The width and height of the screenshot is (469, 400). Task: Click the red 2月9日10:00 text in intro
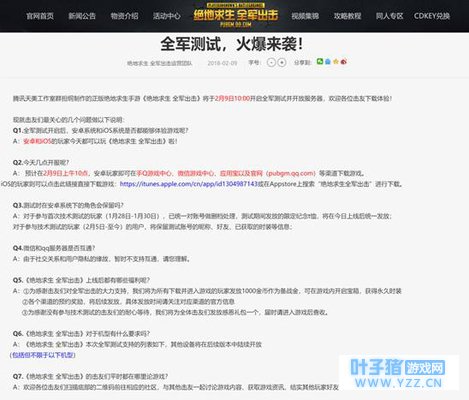coord(232,98)
